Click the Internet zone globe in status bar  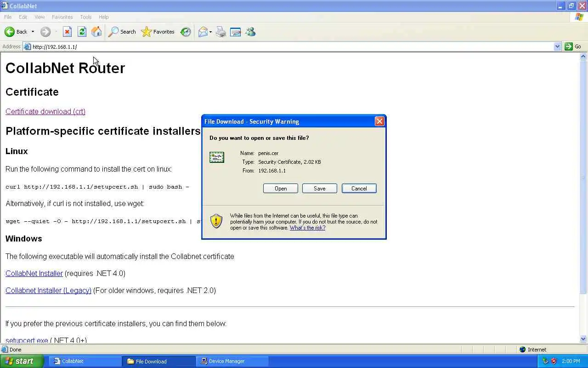pyautogui.click(x=522, y=350)
